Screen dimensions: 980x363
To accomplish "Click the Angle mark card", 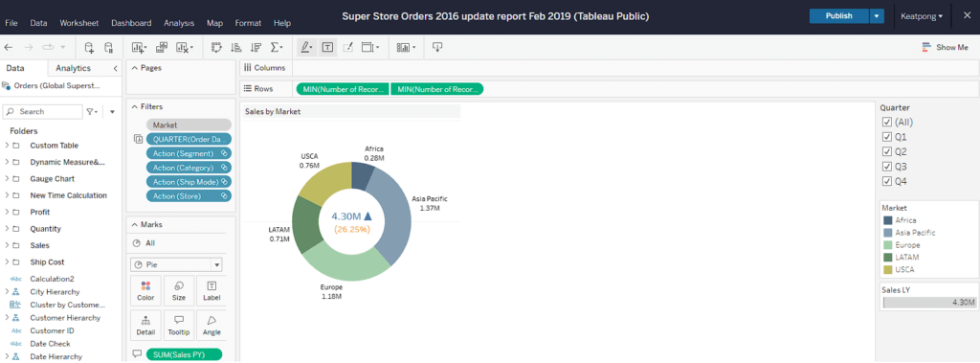I will 212,326.
